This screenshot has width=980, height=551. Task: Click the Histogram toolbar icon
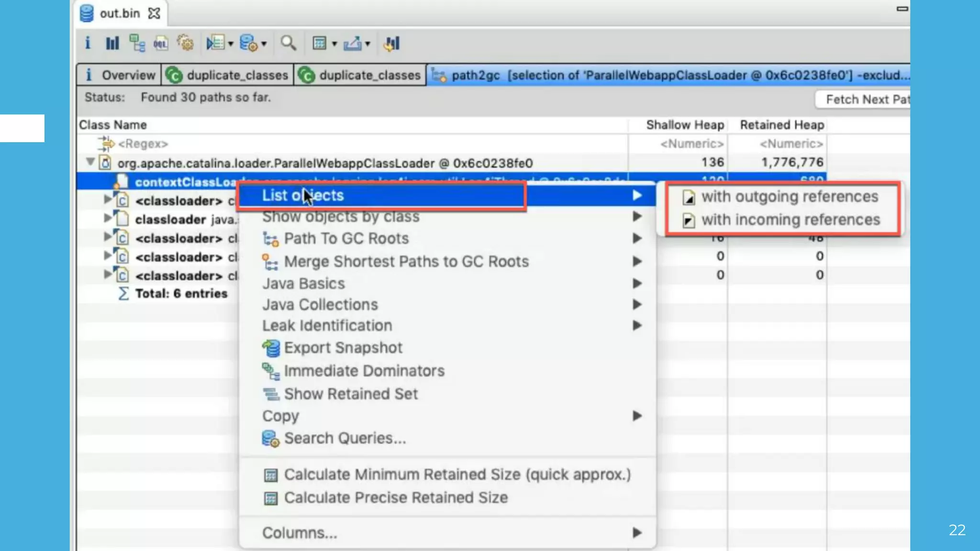pos(112,44)
